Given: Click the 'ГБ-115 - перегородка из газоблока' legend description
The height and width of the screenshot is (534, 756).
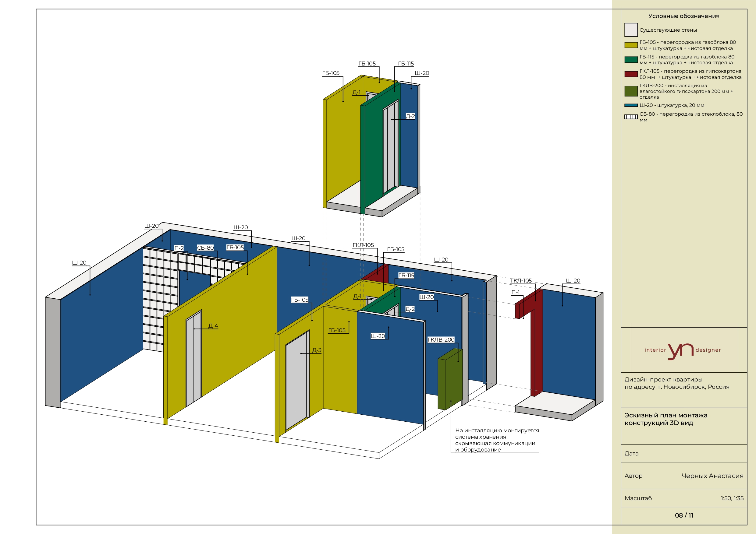Looking at the screenshot, I should [x=687, y=60].
